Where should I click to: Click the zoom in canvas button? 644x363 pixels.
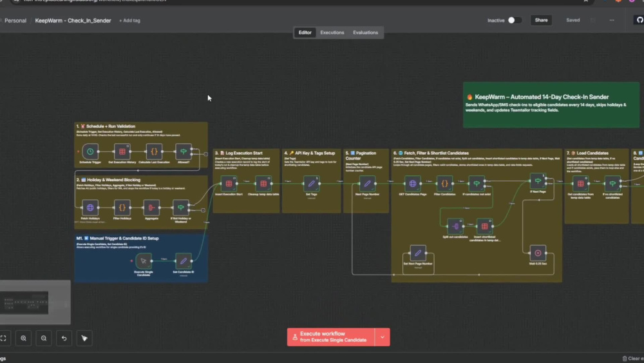[x=23, y=338]
